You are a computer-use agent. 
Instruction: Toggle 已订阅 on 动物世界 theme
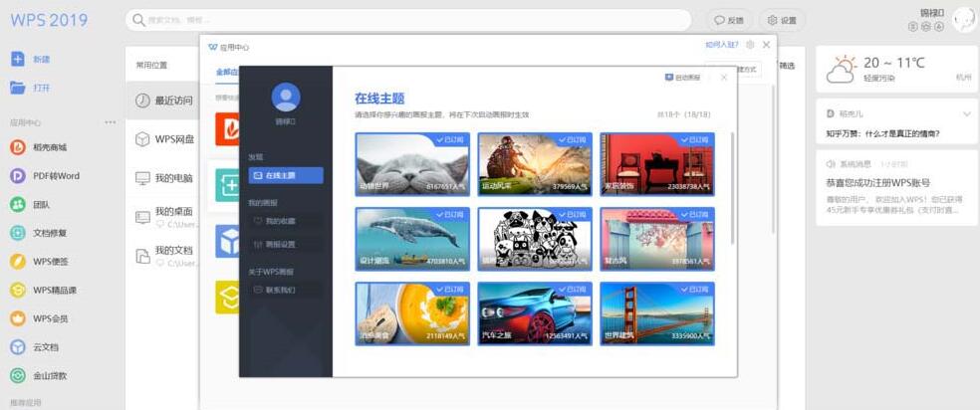[449, 139]
